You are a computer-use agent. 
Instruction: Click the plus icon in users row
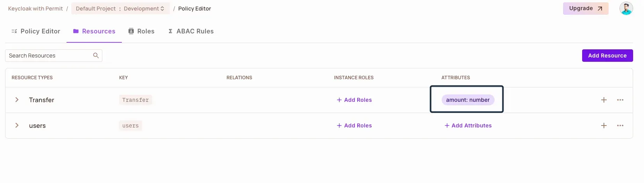[x=604, y=125]
